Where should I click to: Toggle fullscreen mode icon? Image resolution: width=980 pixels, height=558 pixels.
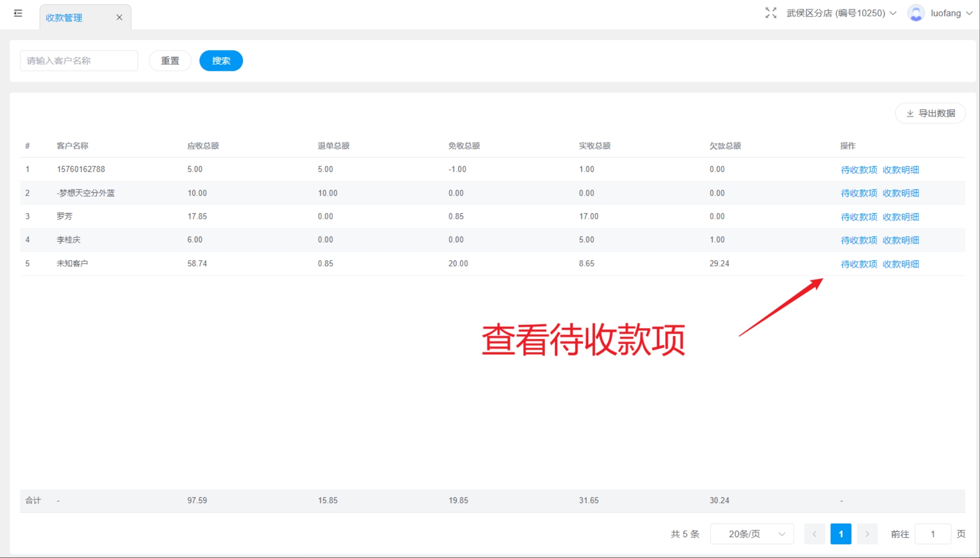click(x=771, y=13)
